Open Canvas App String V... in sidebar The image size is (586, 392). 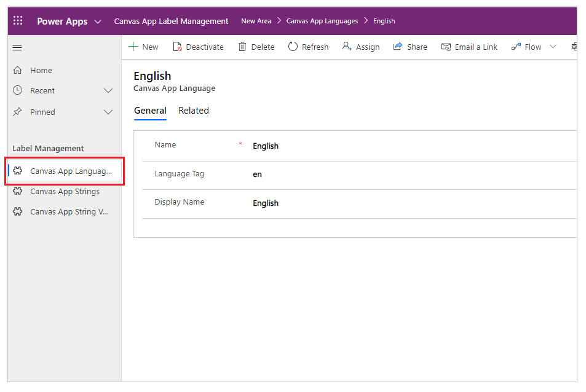(65, 212)
